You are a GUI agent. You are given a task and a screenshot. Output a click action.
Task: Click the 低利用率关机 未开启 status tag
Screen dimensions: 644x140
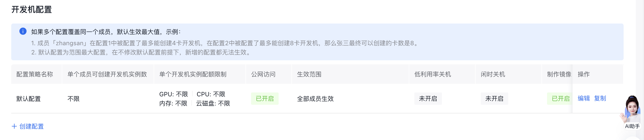[428, 99]
